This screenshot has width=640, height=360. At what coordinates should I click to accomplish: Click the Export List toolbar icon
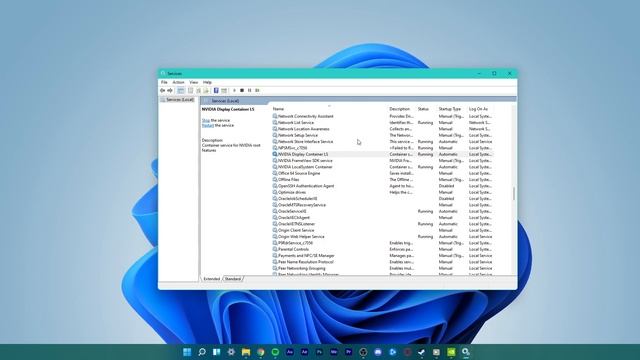206,90
